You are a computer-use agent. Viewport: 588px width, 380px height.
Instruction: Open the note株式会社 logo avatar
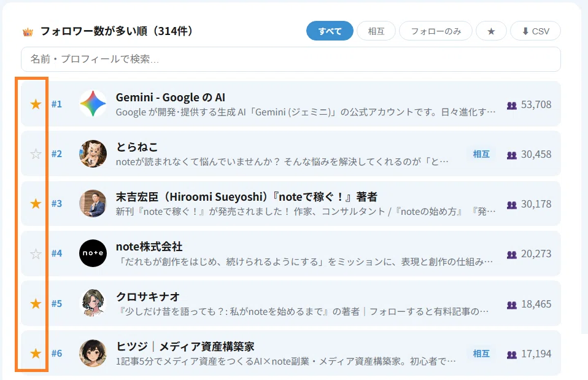pos(93,253)
